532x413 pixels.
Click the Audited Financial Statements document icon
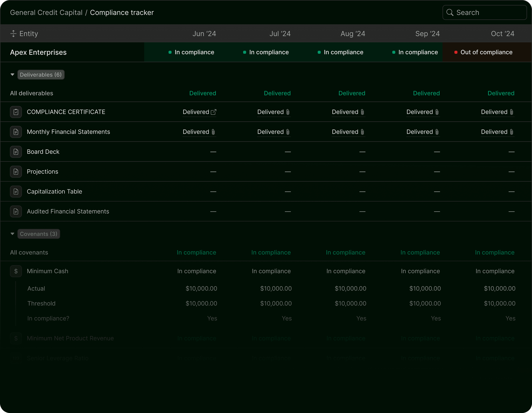[16, 211]
